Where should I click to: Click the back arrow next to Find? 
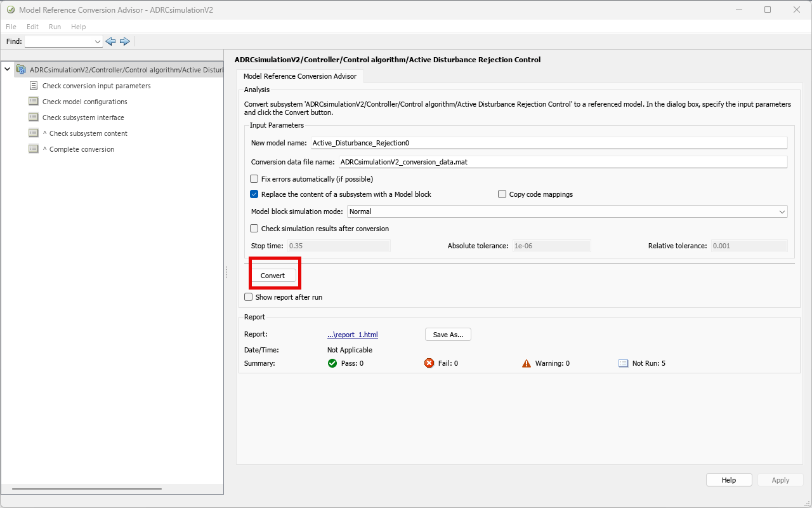tap(110, 41)
